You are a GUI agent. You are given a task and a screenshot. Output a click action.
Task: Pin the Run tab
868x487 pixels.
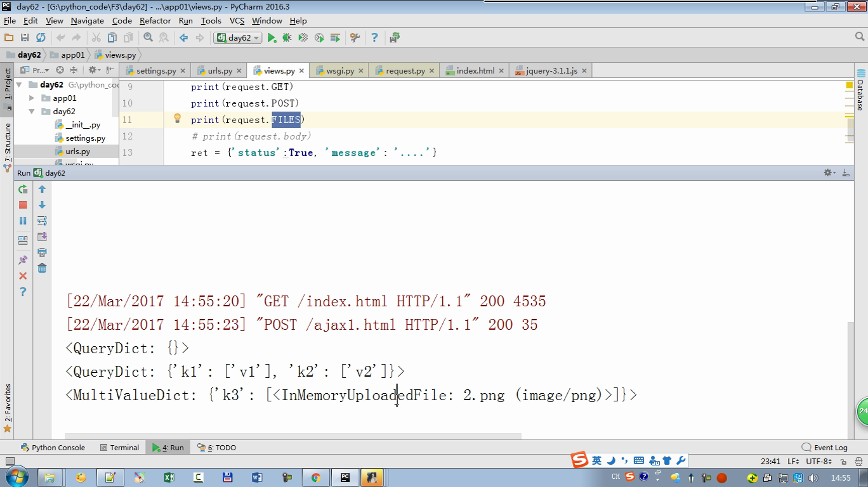coord(23,260)
